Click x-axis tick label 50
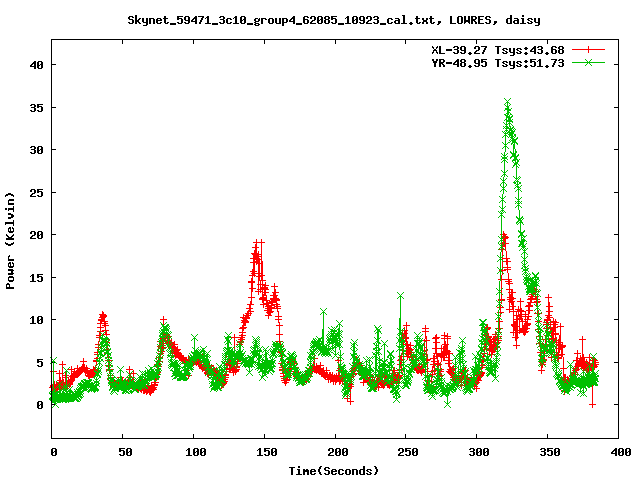640x480 pixels. tap(125, 452)
